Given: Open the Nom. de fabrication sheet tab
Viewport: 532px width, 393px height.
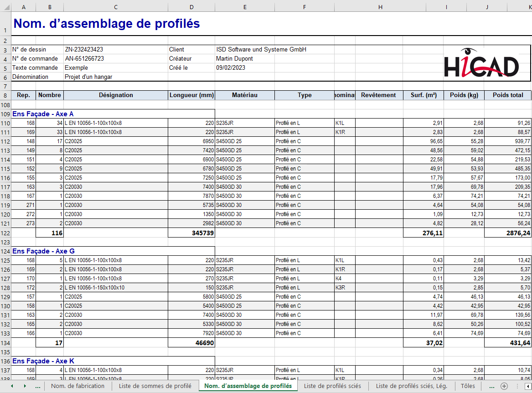Looking at the screenshot, I should point(77,386).
